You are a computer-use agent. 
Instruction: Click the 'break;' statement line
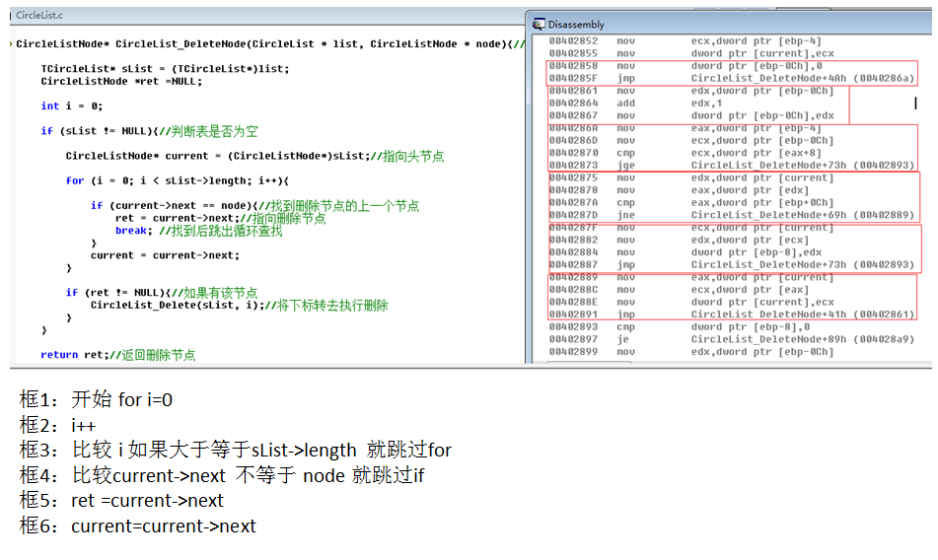pos(198,231)
